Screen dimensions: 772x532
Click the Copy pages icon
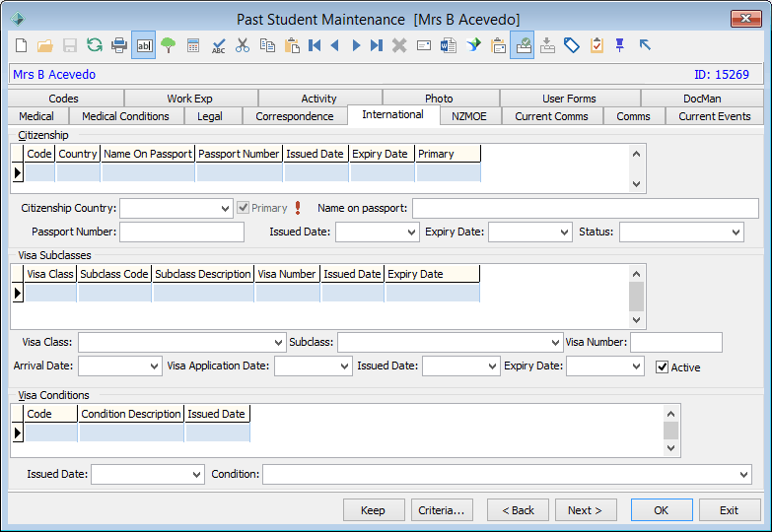coord(267,45)
